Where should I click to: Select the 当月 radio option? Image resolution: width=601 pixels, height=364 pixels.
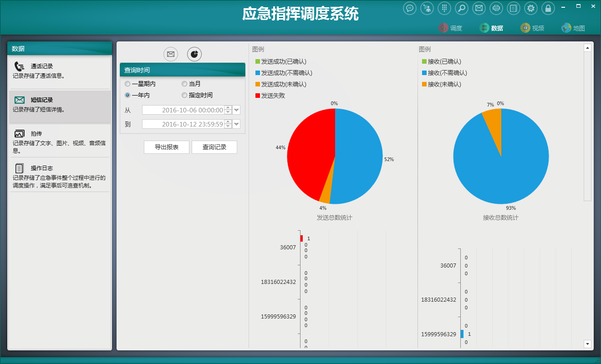click(184, 84)
